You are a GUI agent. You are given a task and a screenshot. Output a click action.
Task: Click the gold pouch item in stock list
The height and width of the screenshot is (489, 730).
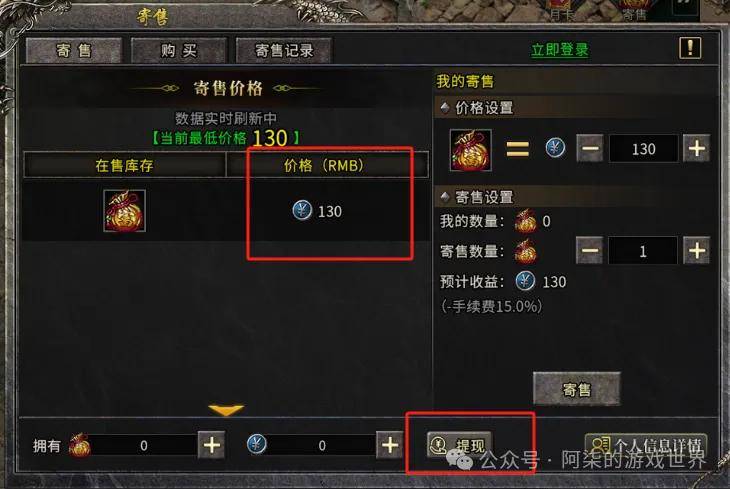(124, 211)
